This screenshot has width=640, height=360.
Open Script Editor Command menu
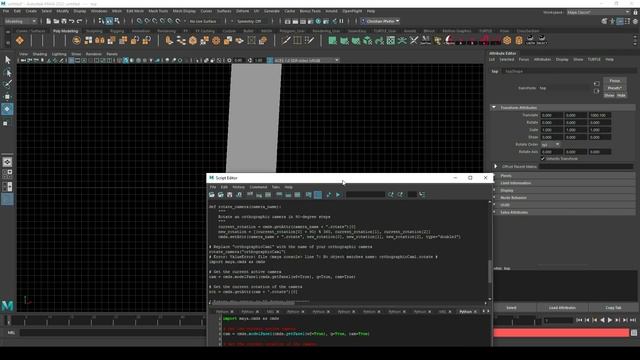coord(258,187)
